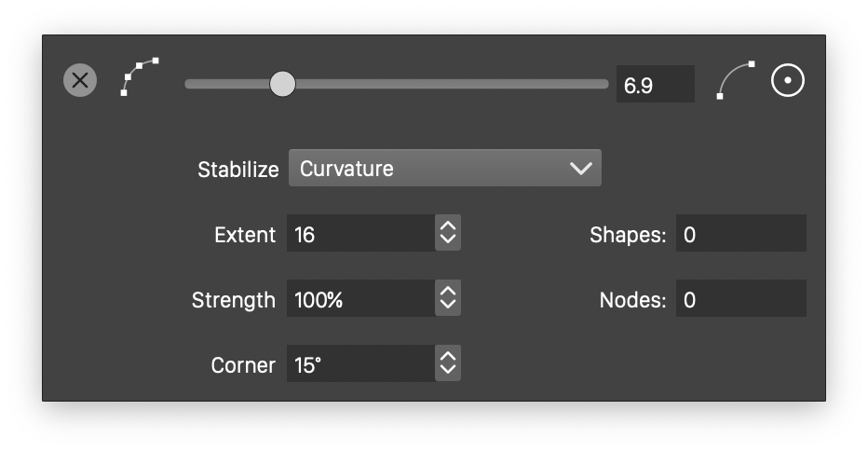868x451 pixels.
Task: Click the smoothing slider thumb
Action: point(282,84)
